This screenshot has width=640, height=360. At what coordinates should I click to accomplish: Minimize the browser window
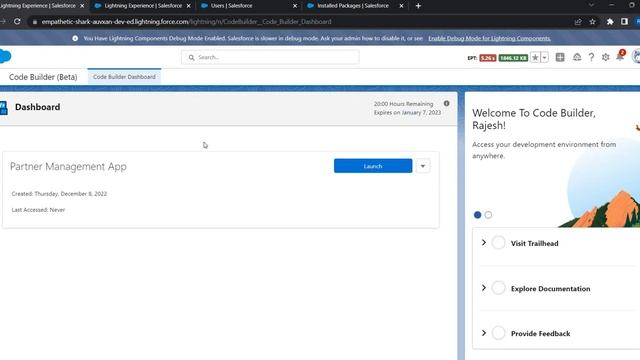611,5
